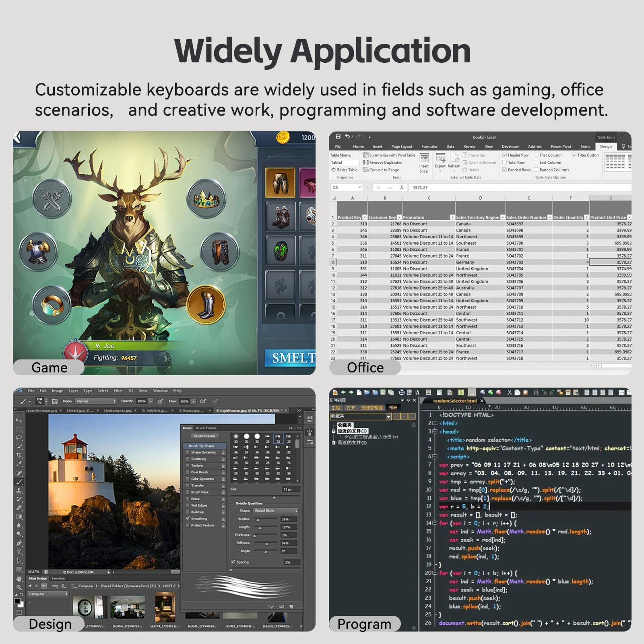The height and width of the screenshot is (644, 644).
Task: Select the Type tool in Photoshop
Action: 19,552
